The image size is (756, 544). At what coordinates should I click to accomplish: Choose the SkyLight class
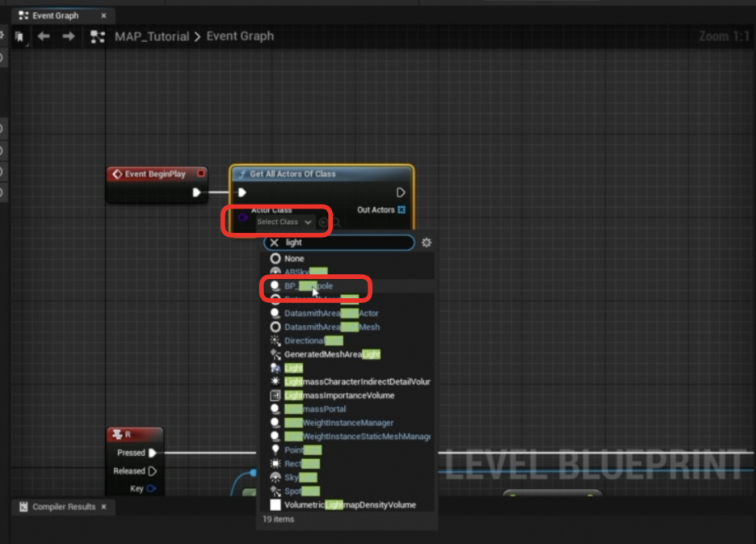coord(347,478)
